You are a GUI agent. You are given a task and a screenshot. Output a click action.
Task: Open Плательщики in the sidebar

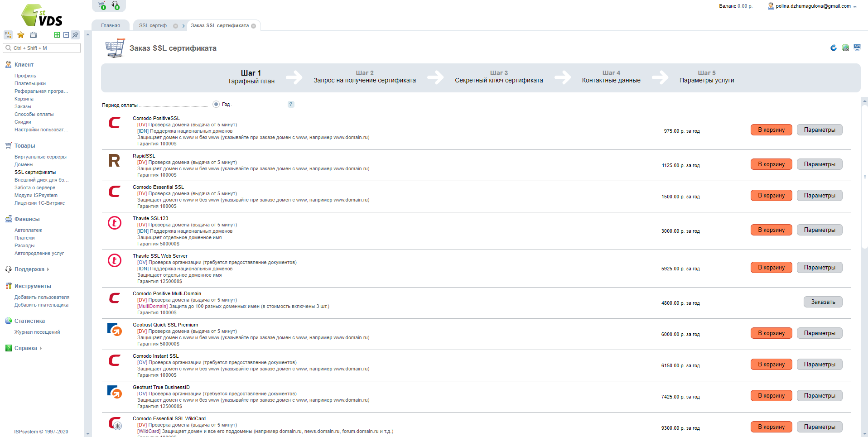pos(30,83)
